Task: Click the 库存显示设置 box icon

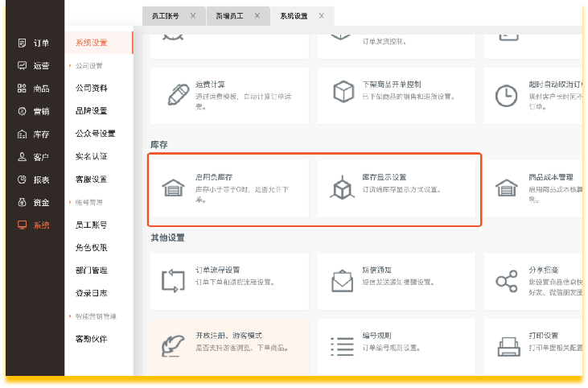Action: (343, 188)
